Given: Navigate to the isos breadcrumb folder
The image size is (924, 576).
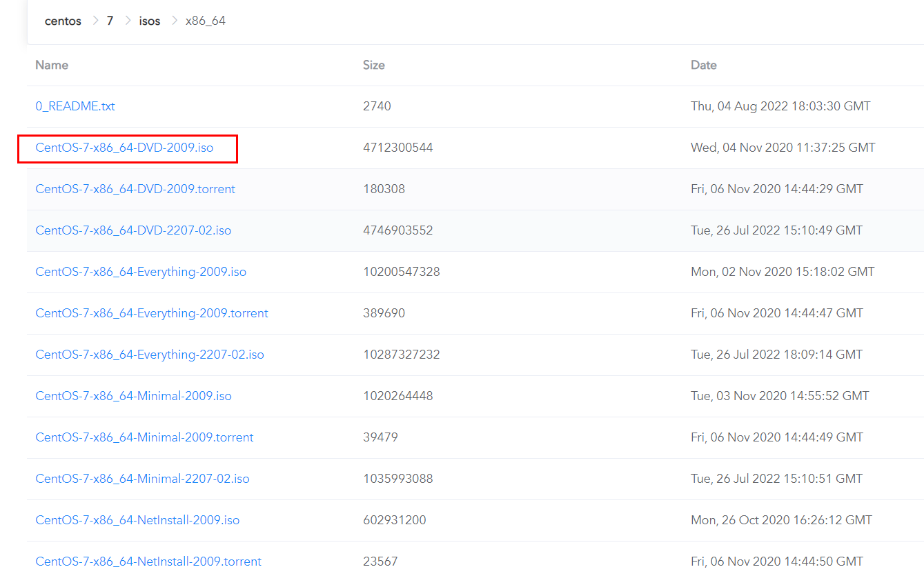Looking at the screenshot, I should click(150, 21).
